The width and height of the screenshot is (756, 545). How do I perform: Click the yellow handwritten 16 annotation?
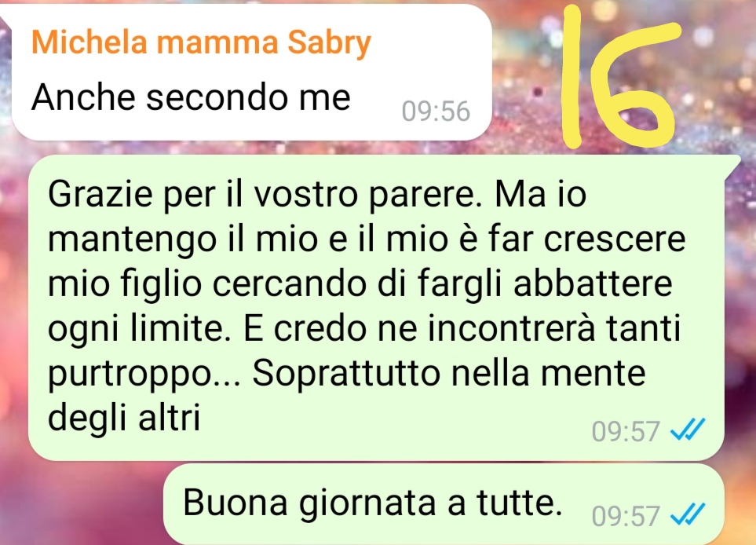[620, 77]
